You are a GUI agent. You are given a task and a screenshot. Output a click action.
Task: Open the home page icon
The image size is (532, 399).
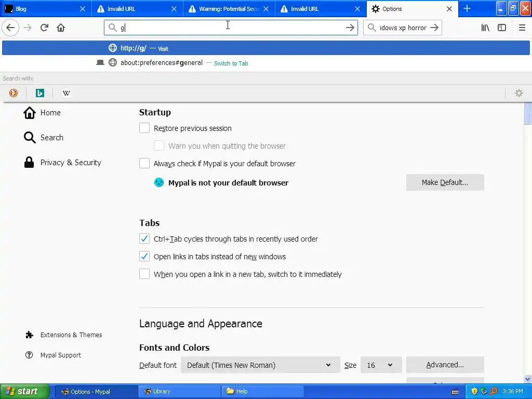[x=61, y=28]
